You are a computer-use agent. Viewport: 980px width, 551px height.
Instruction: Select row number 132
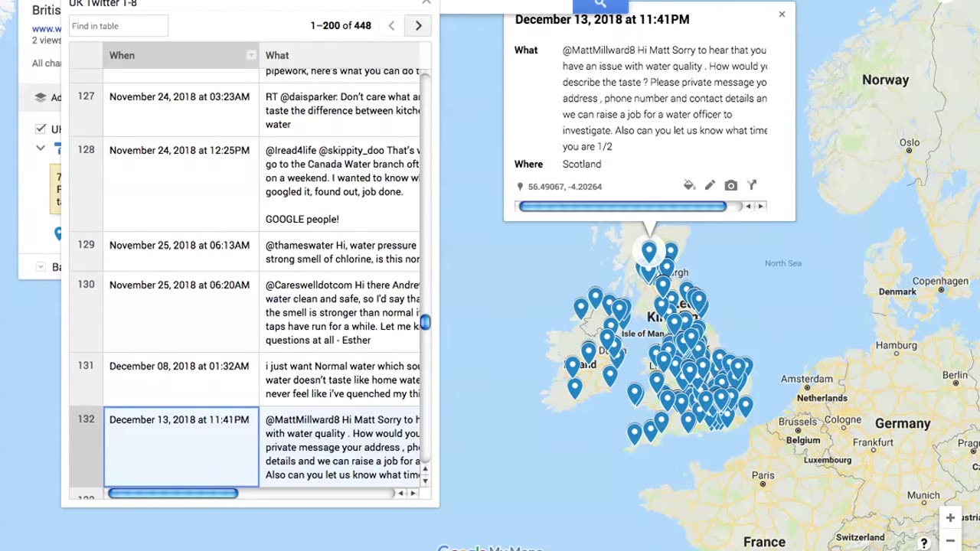(86, 446)
